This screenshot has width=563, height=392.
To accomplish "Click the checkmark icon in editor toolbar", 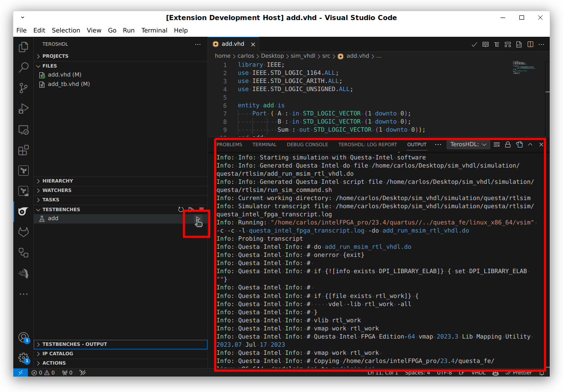I will coord(474,44).
